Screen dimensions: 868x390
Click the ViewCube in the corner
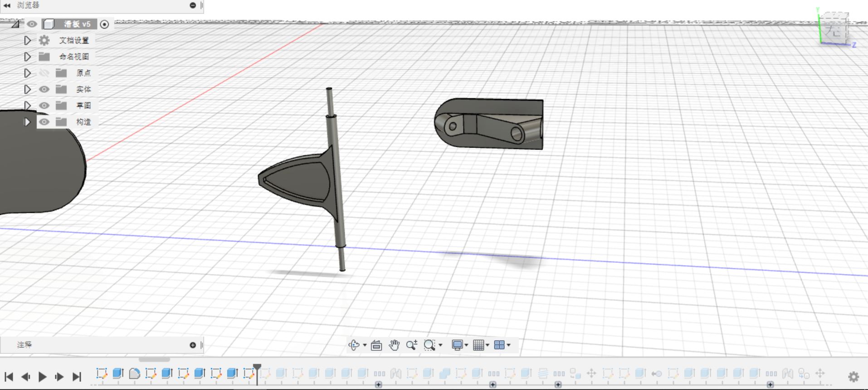pyautogui.click(x=834, y=29)
